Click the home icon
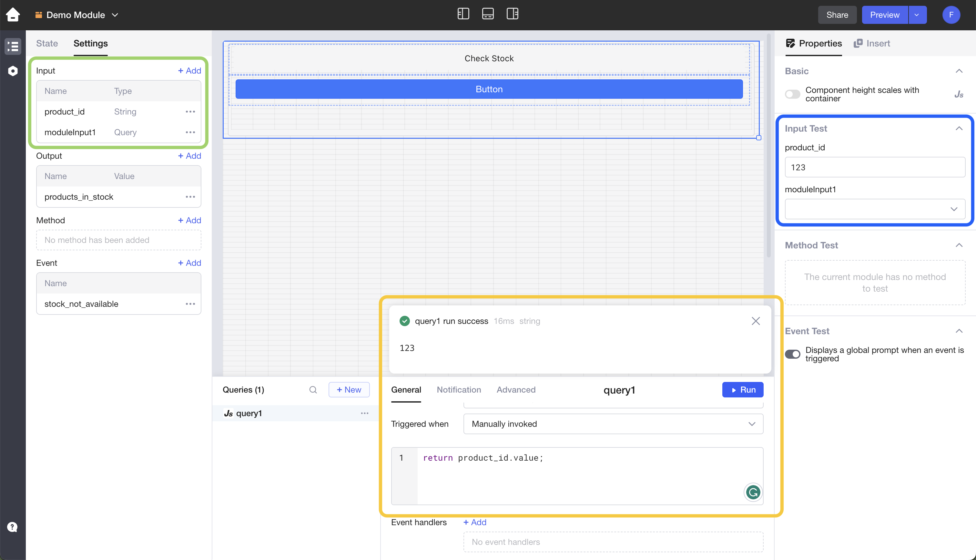 tap(13, 15)
